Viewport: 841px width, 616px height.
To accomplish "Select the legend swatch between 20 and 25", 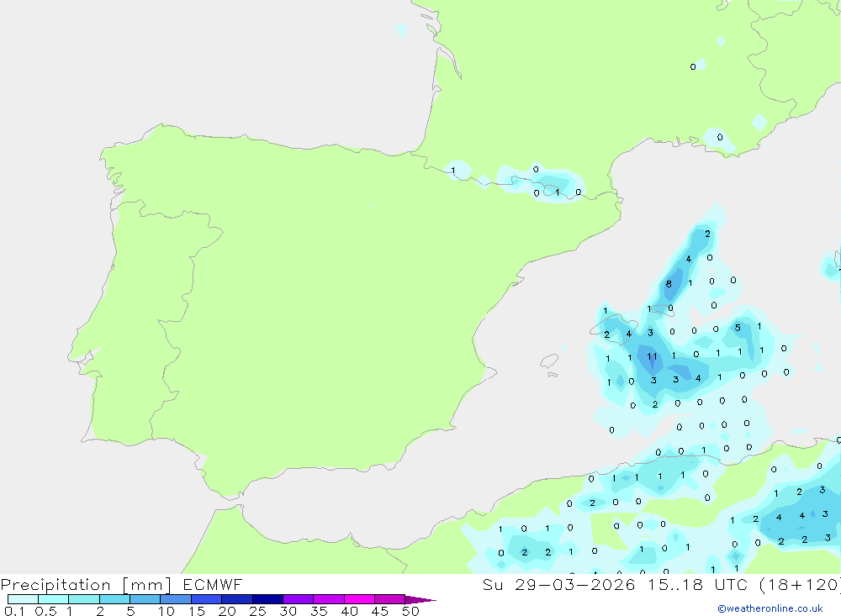I will click(236, 599).
